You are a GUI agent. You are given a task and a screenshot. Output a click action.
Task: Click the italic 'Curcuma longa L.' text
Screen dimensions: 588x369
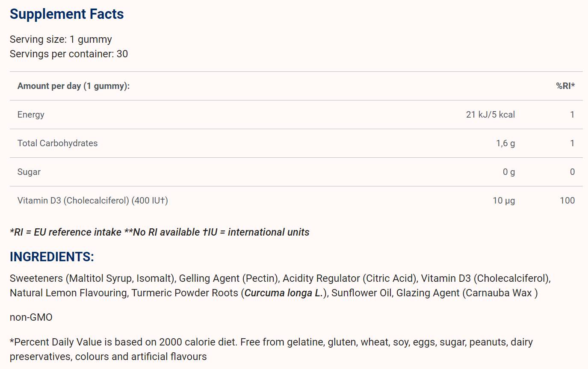(283, 293)
